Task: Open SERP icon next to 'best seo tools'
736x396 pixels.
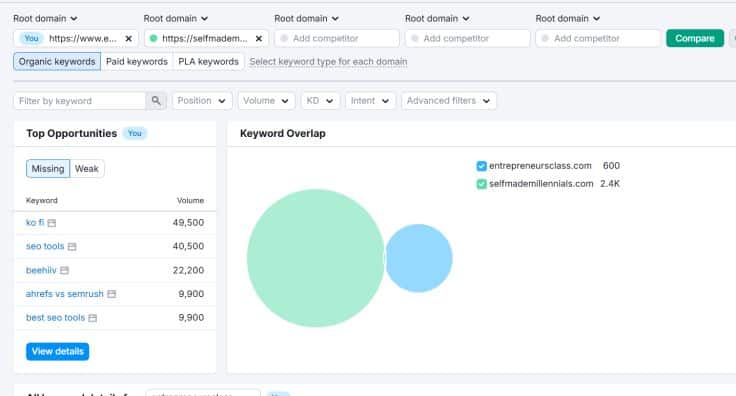Action: 92,318
